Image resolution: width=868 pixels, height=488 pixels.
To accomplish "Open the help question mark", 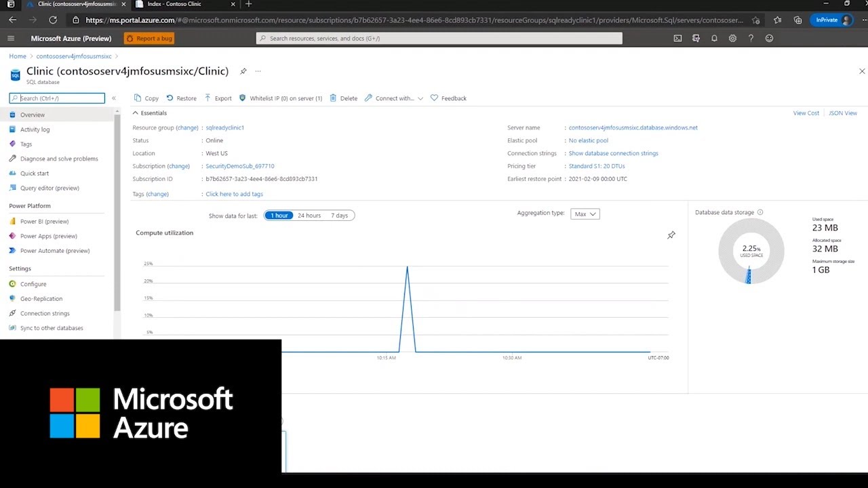I will point(751,39).
